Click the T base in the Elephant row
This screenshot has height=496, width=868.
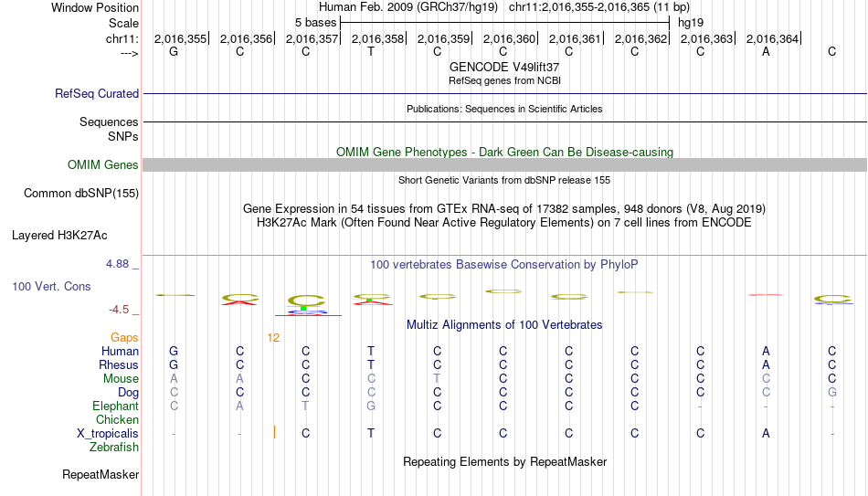click(305, 406)
